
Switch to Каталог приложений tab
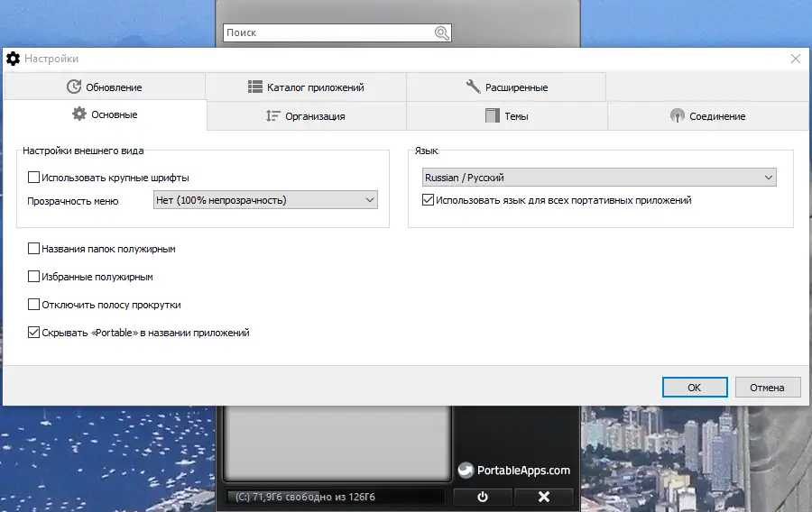306,87
